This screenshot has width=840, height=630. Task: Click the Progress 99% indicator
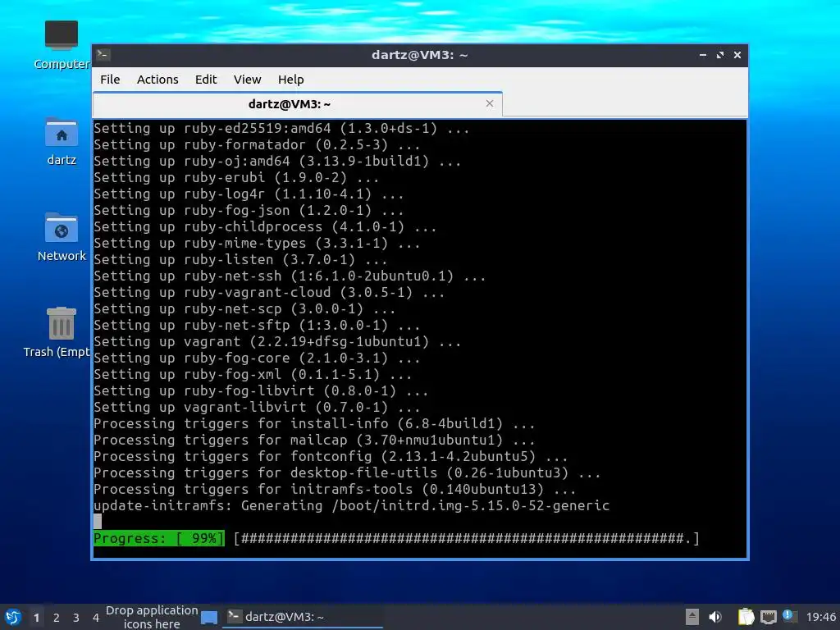pyautogui.click(x=158, y=538)
